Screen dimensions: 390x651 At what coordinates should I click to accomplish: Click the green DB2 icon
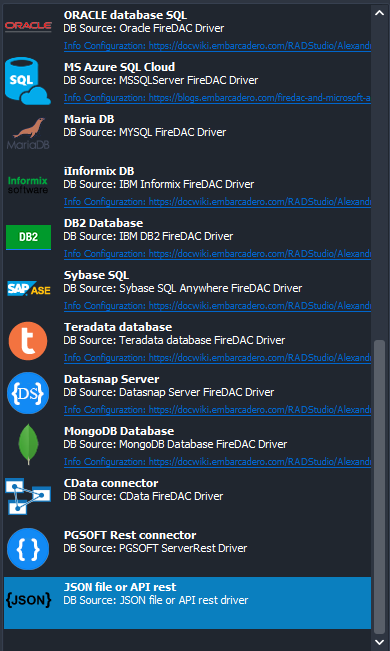pos(28,237)
